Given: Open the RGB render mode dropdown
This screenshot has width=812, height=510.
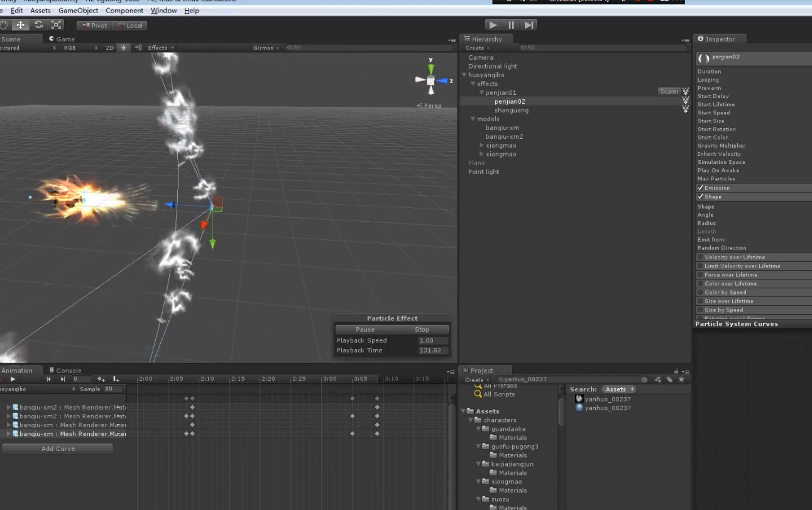Looking at the screenshot, I should pyautogui.click(x=80, y=48).
